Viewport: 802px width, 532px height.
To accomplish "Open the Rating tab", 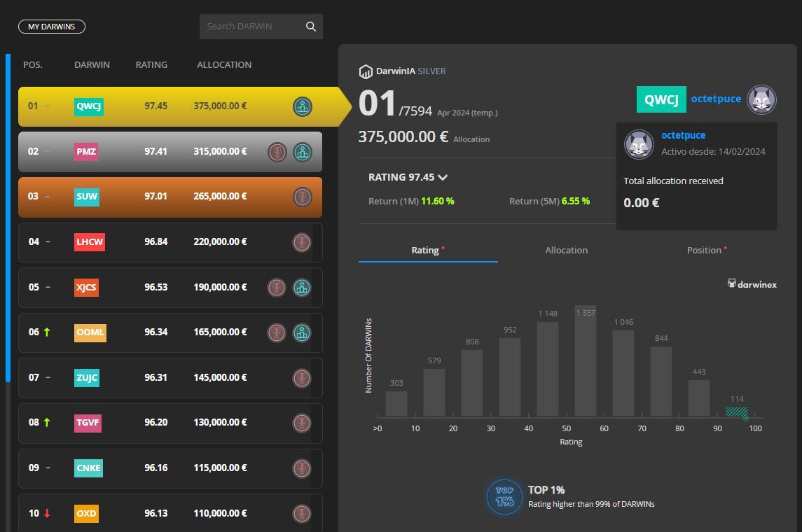I will tap(426, 250).
